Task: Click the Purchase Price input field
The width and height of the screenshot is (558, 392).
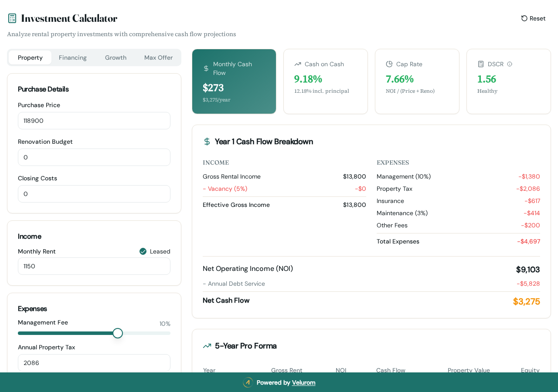Action: pos(94,121)
